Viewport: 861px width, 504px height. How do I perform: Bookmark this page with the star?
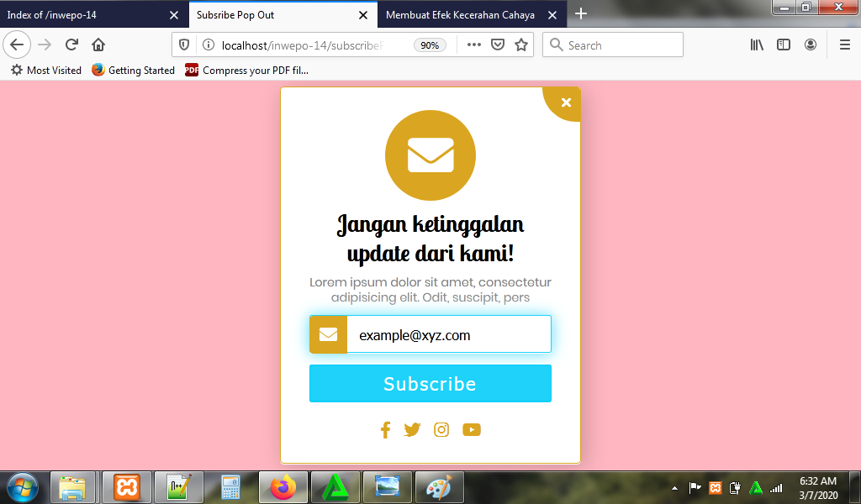(x=521, y=45)
